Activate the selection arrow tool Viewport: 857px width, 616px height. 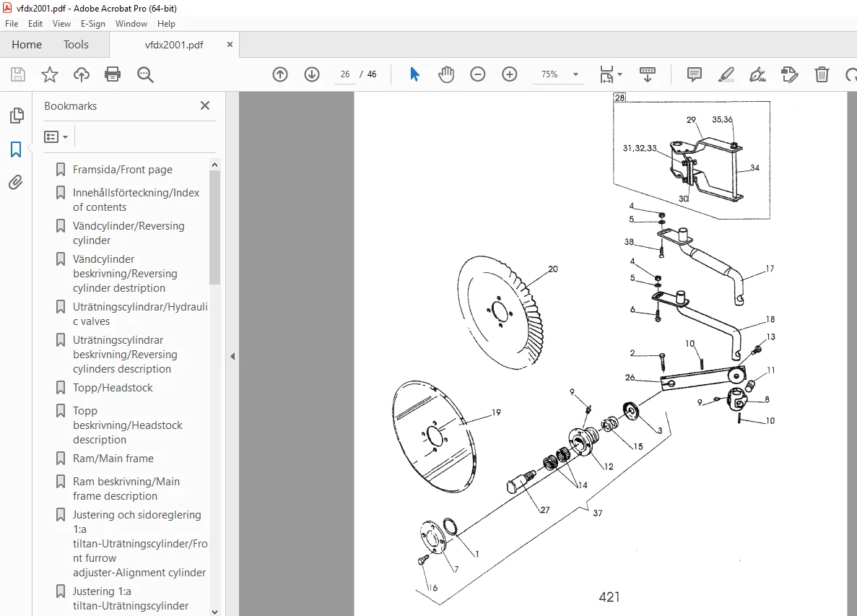[x=414, y=74]
